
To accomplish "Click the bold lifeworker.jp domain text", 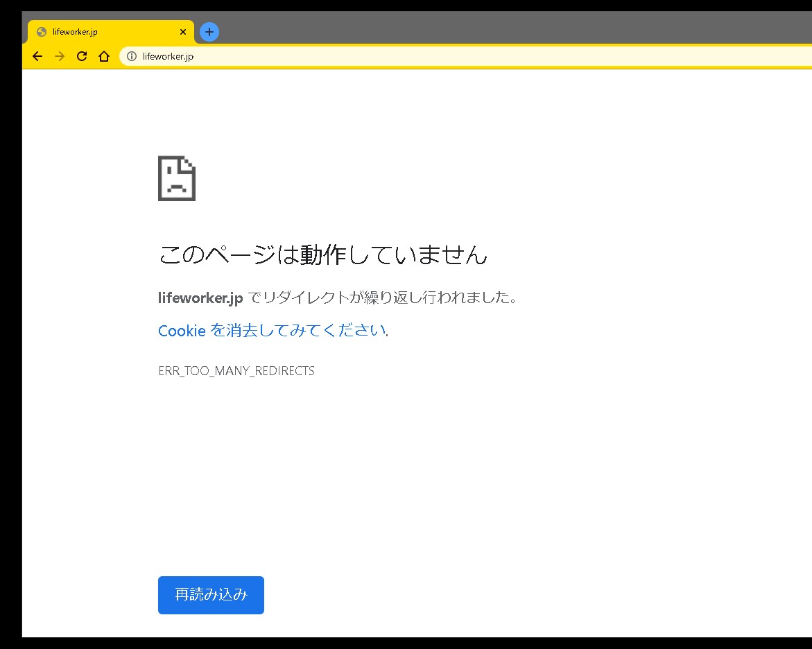I will [200, 297].
